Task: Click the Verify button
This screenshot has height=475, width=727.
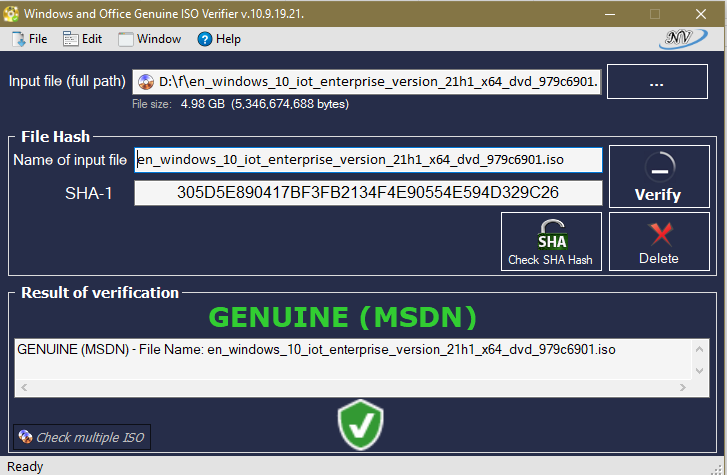Action: (x=659, y=177)
